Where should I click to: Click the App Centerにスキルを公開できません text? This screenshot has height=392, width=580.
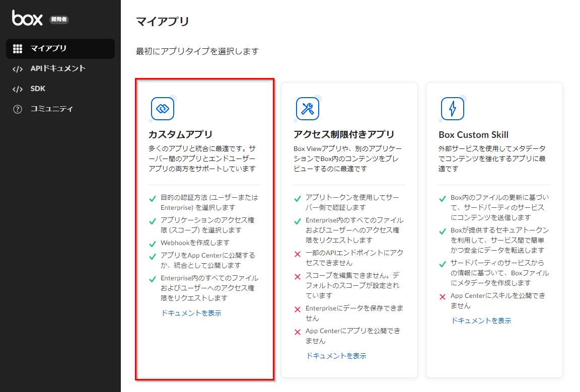tap(497, 300)
